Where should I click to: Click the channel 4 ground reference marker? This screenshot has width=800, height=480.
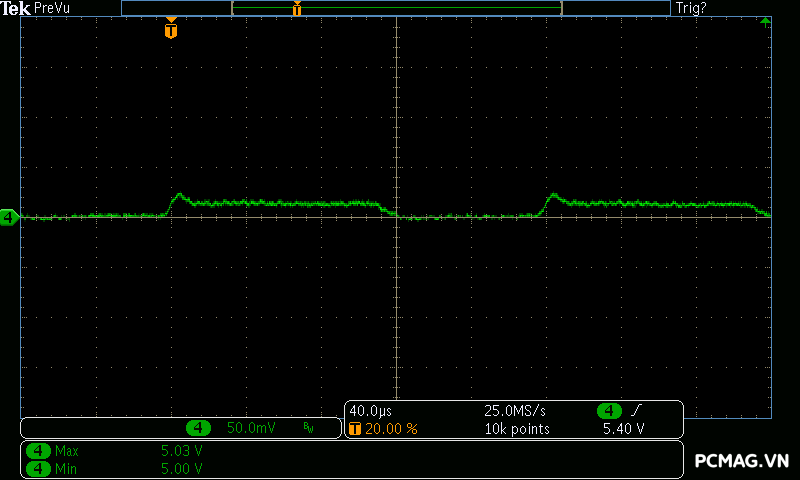point(9,217)
